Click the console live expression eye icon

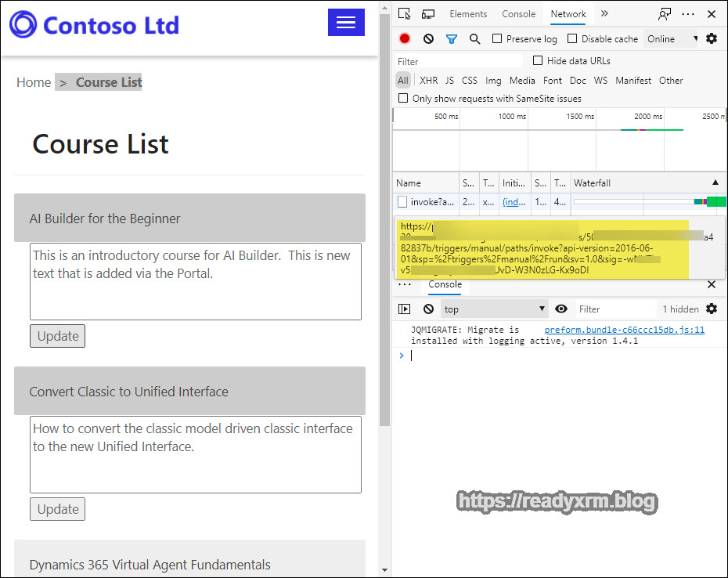(x=561, y=309)
